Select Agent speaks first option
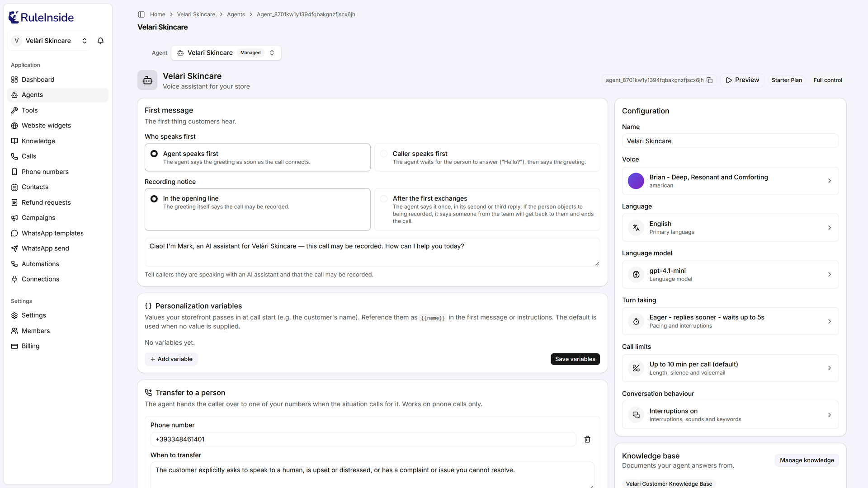 pyautogui.click(x=258, y=157)
